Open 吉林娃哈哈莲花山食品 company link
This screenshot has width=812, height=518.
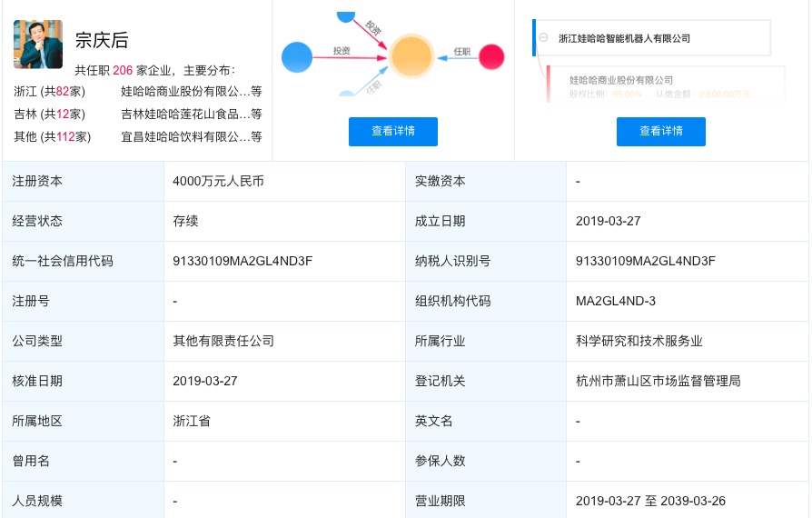pos(185,114)
